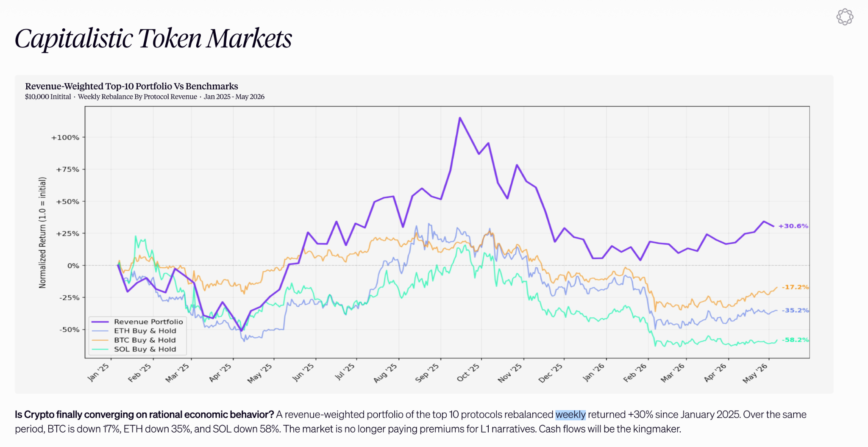Select the SOL Buy & Hold legend entry
Image resolution: width=868 pixels, height=447 pixels.
(134, 350)
